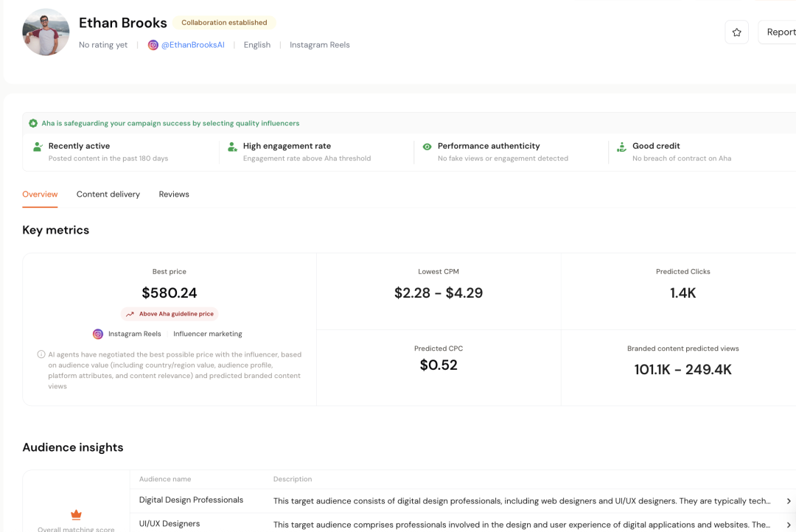Click the Ethan Brooks name heading

click(123, 23)
